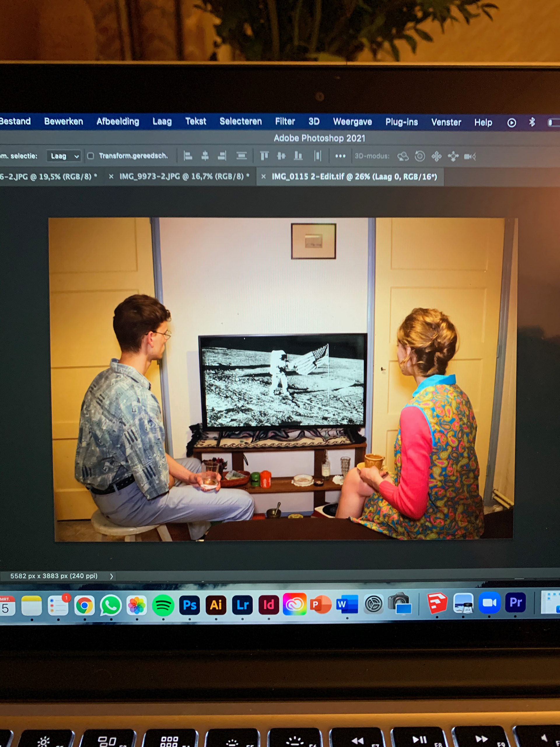Open Image Capture camera icon in Dock
Image resolution: width=560 pixels, height=747 pixels.
pyautogui.click(x=400, y=604)
